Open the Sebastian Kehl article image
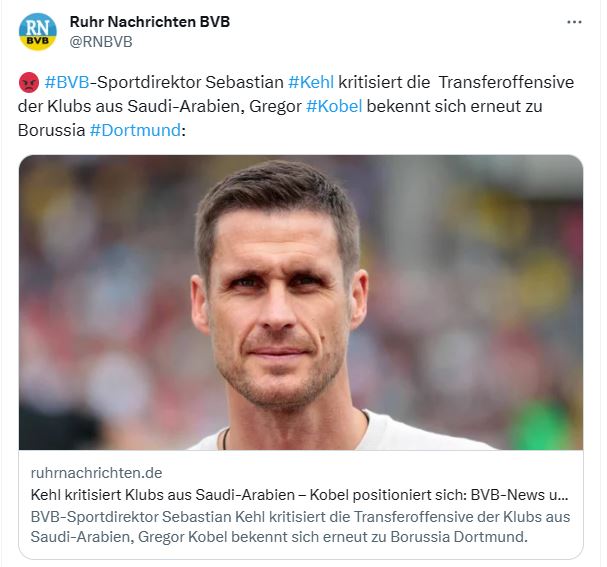Viewport: 607px width, 567px height. click(x=301, y=302)
